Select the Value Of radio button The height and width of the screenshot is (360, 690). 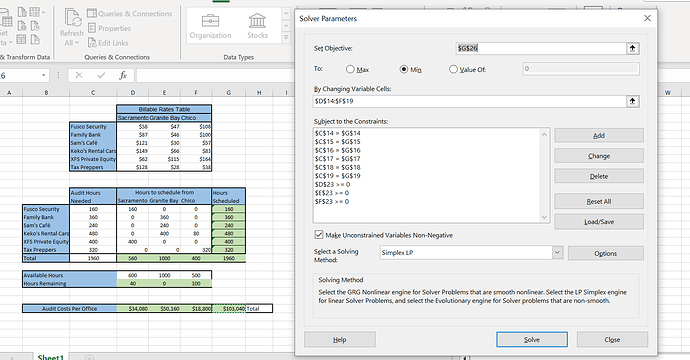[x=453, y=69]
